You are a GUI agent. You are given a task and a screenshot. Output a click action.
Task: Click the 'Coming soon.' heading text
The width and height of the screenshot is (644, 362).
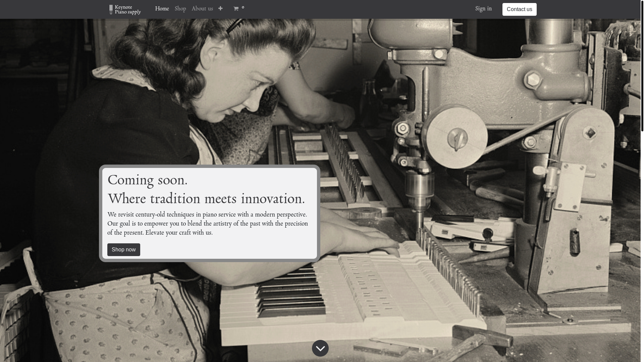click(x=148, y=180)
